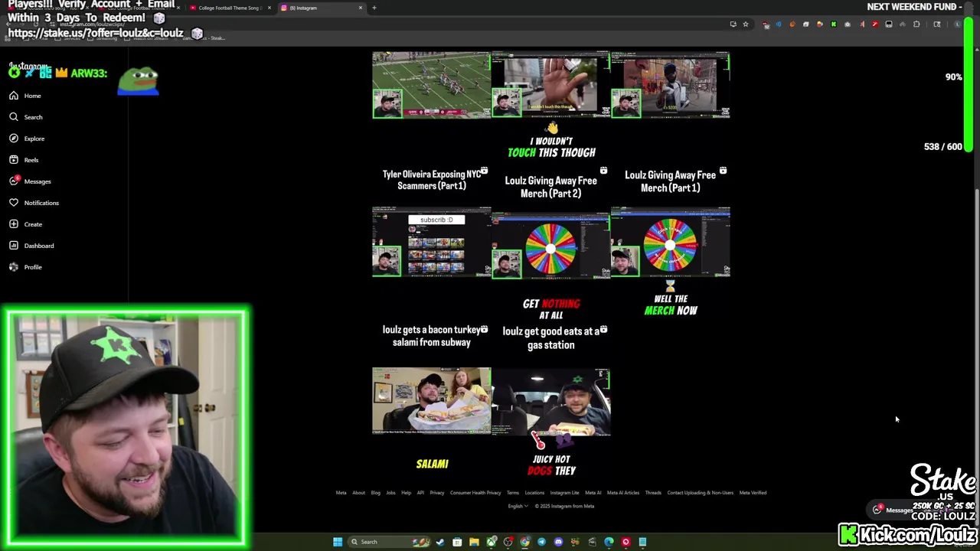Open the Jobs footer link
The width and height of the screenshot is (980, 551).
tap(390, 493)
